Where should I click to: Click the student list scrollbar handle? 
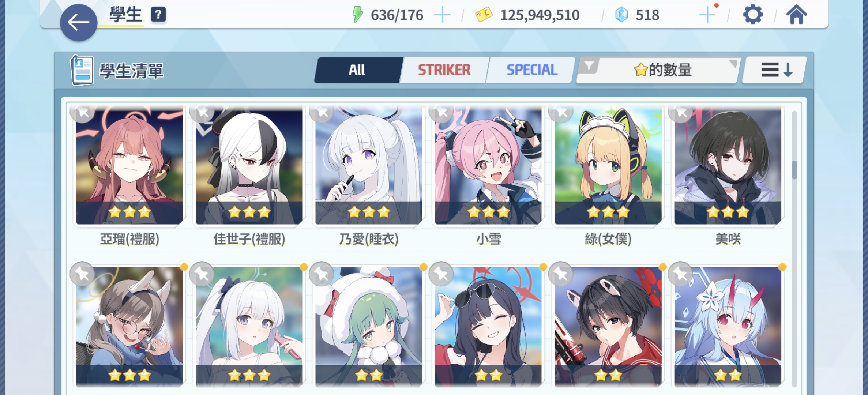(x=794, y=170)
